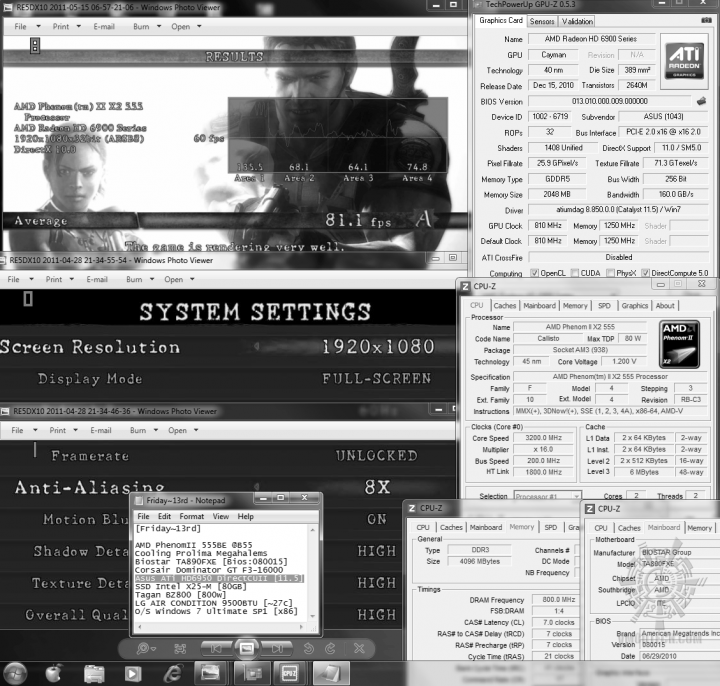720x686 pixels.
Task: Toggle the CUDA checkbox
Action: pos(574,273)
